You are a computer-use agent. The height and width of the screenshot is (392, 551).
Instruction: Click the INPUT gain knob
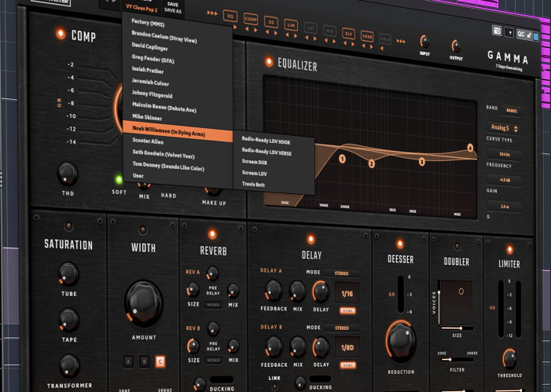[x=424, y=42]
